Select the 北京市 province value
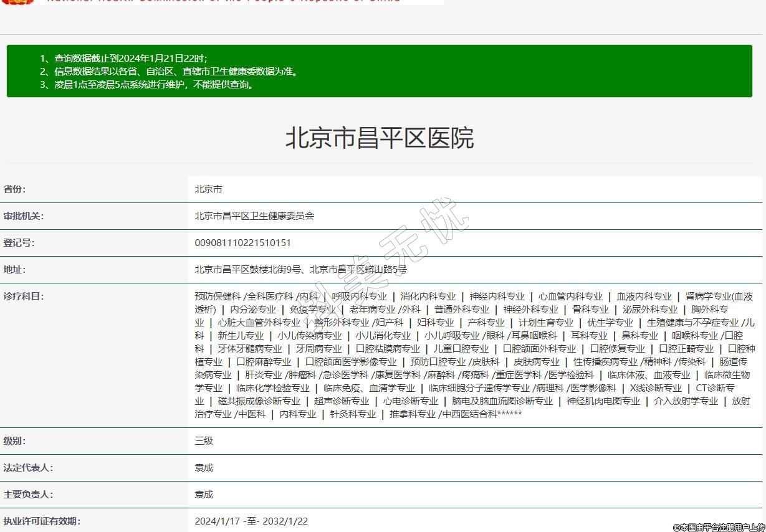The height and width of the screenshot is (532, 766). pyautogui.click(x=208, y=189)
